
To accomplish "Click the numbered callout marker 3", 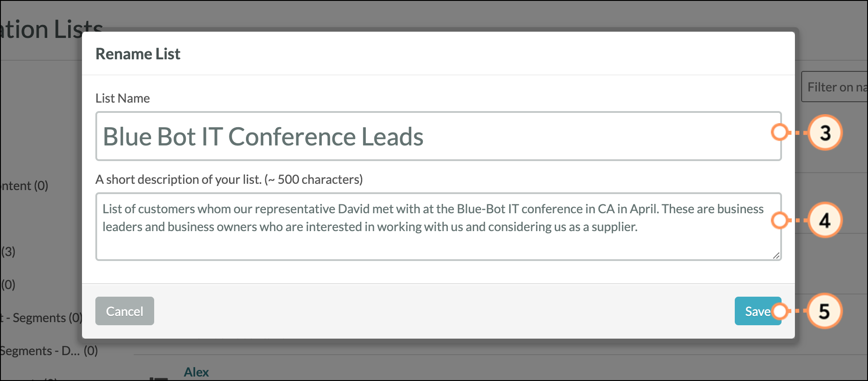I will (x=825, y=133).
